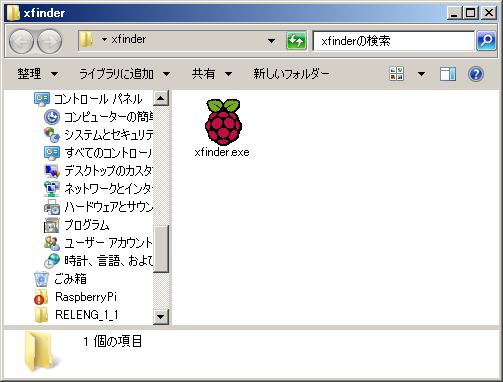Image resolution: width=503 pixels, height=382 pixels.
Task: Open the 整理 menu
Action: click(x=38, y=74)
